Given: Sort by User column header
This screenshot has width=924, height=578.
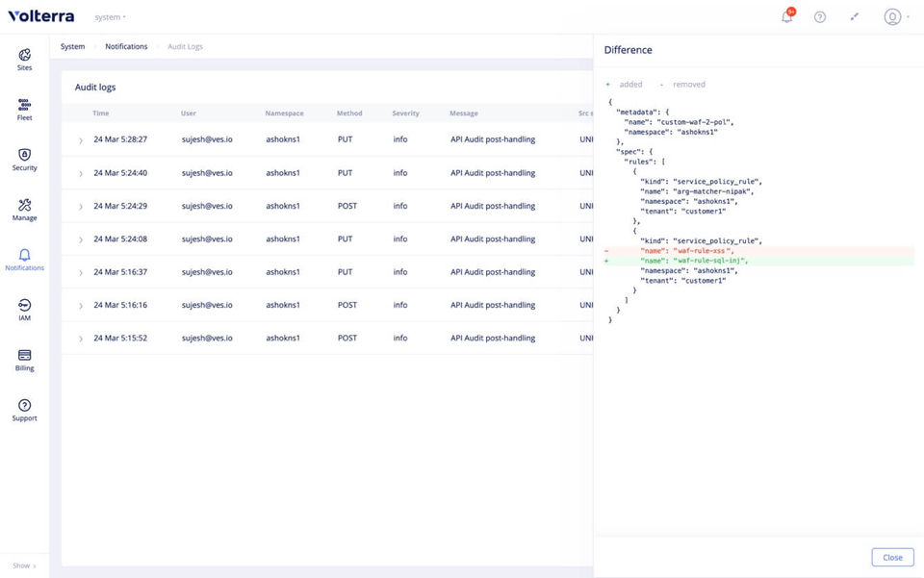Looking at the screenshot, I should tap(189, 113).
